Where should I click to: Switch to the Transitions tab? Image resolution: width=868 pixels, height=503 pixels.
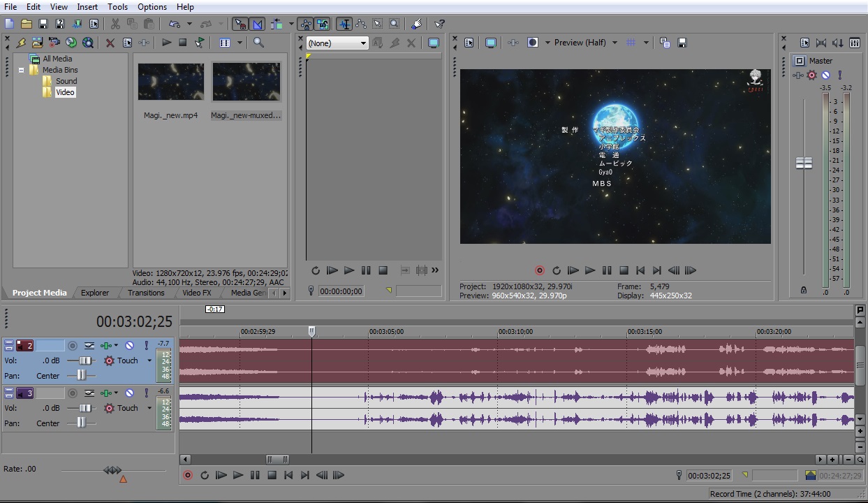pos(146,293)
